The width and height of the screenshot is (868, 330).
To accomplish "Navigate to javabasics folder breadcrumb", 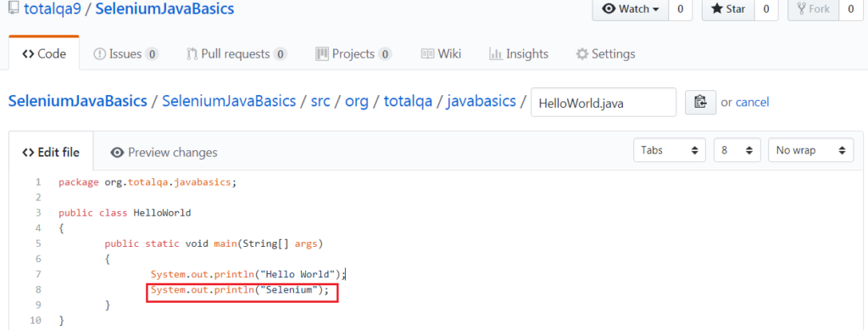I will [x=481, y=102].
